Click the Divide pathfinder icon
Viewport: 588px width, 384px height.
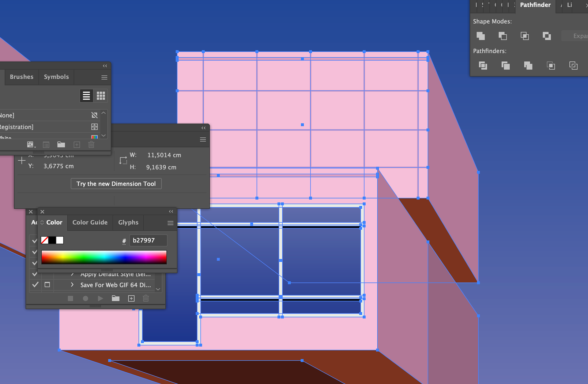click(483, 65)
